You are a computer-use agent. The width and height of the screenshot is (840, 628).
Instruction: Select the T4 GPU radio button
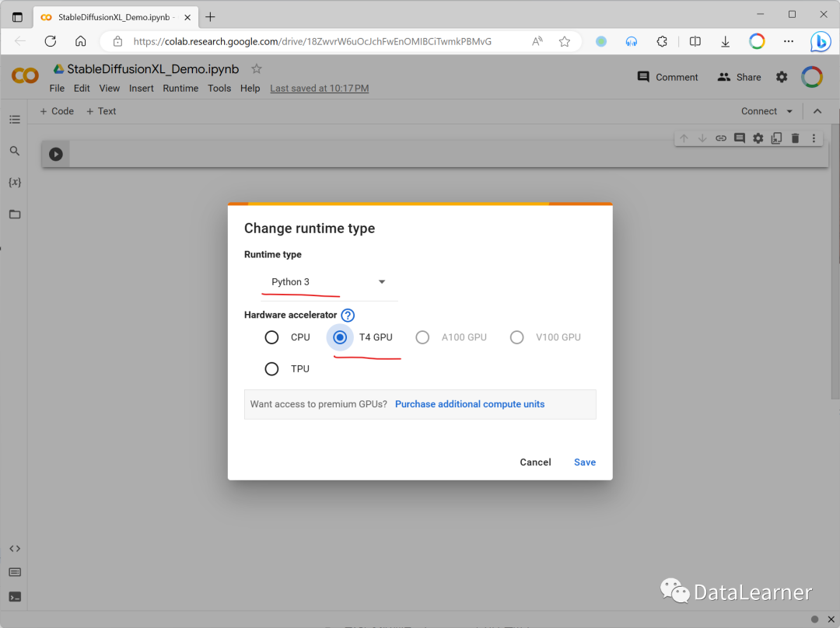pyautogui.click(x=340, y=337)
